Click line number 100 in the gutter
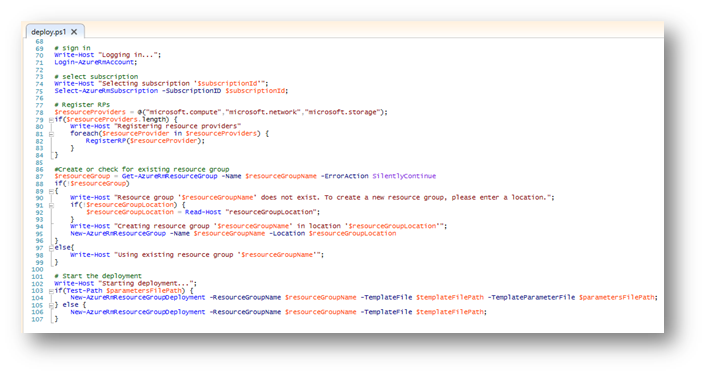This screenshot has height=375, width=706. tap(38, 269)
